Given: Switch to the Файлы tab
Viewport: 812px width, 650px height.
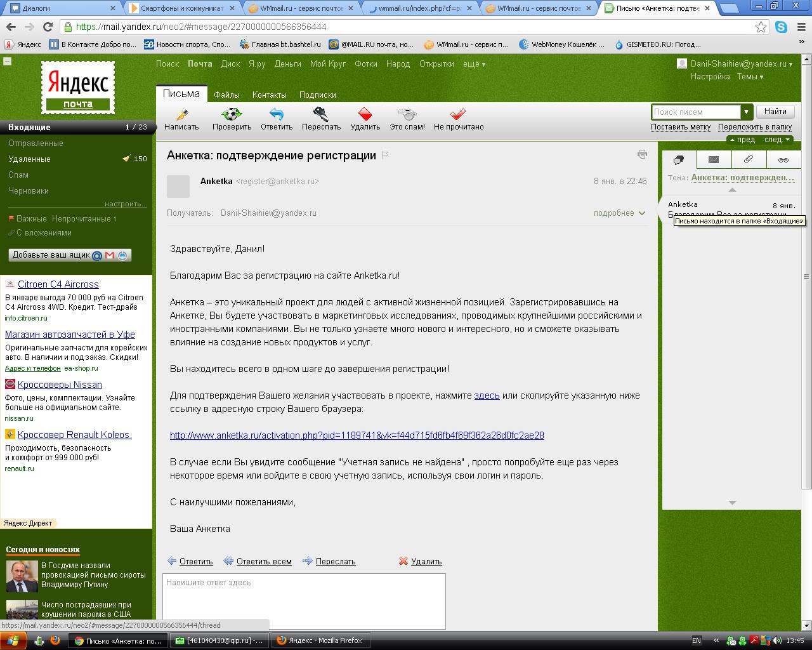Looking at the screenshot, I should click(x=226, y=95).
